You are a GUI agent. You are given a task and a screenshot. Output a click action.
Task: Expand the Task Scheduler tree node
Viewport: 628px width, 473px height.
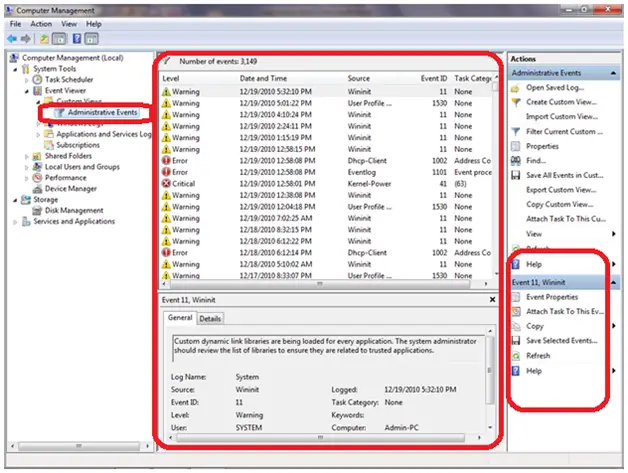[x=26, y=80]
